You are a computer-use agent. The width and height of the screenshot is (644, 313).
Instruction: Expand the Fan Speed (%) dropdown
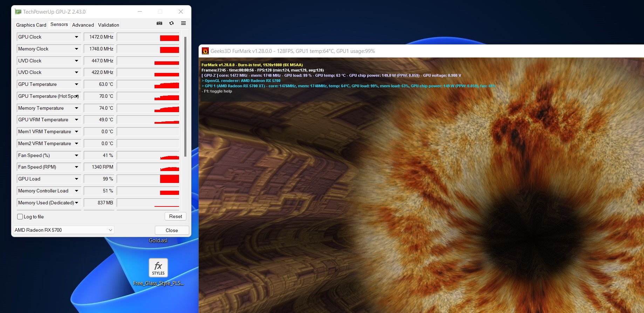tap(76, 156)
